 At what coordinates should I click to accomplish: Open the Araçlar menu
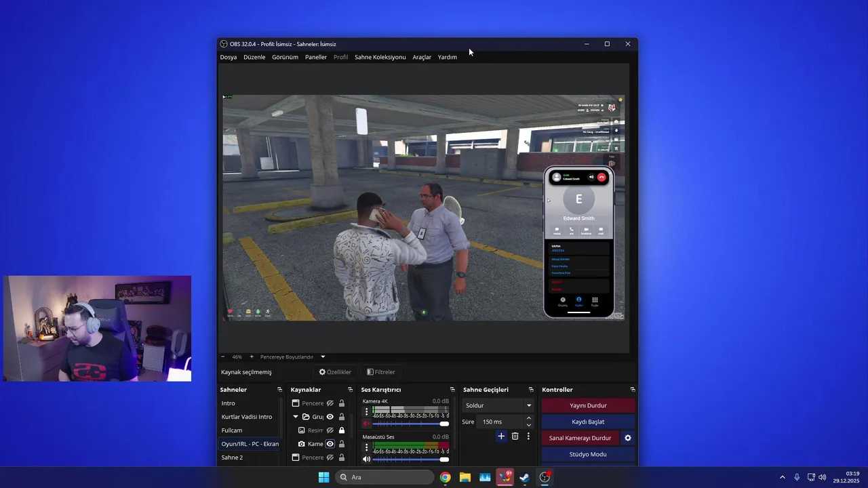point(422,57)
